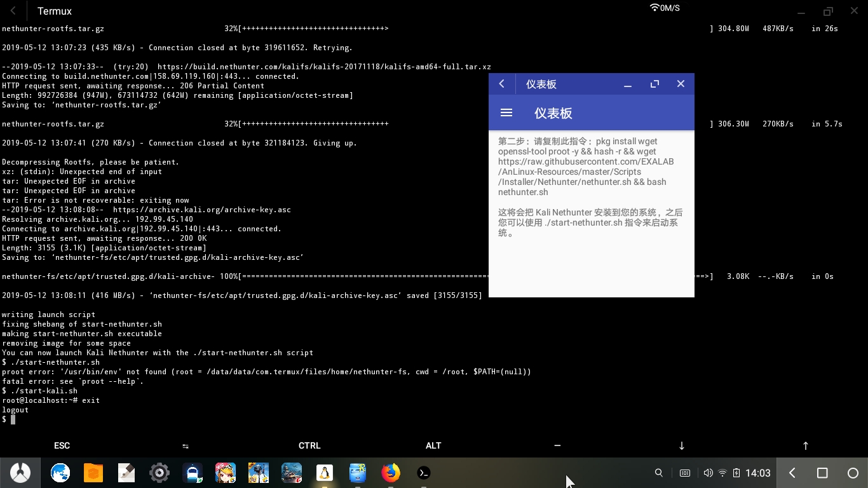
Task: Open Firefox from the taskbar
Action: [x=391, y=473]
